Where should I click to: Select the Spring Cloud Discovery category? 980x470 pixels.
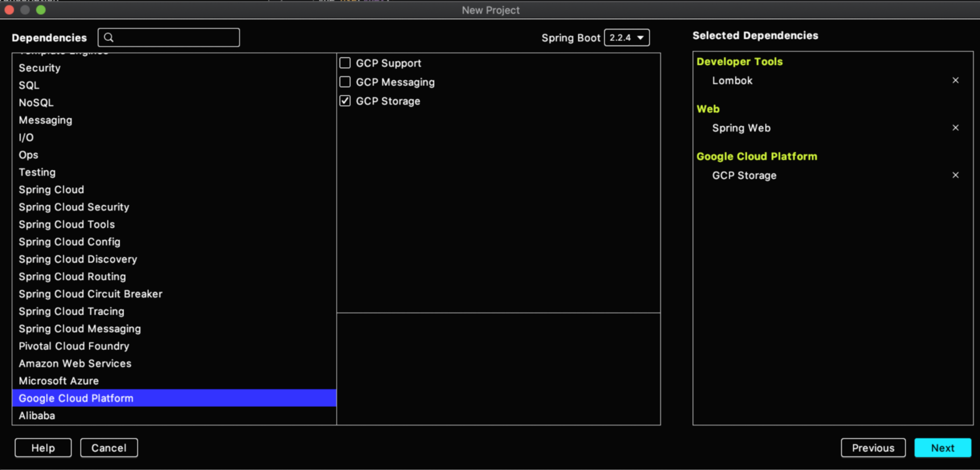(x=174, y=259)
